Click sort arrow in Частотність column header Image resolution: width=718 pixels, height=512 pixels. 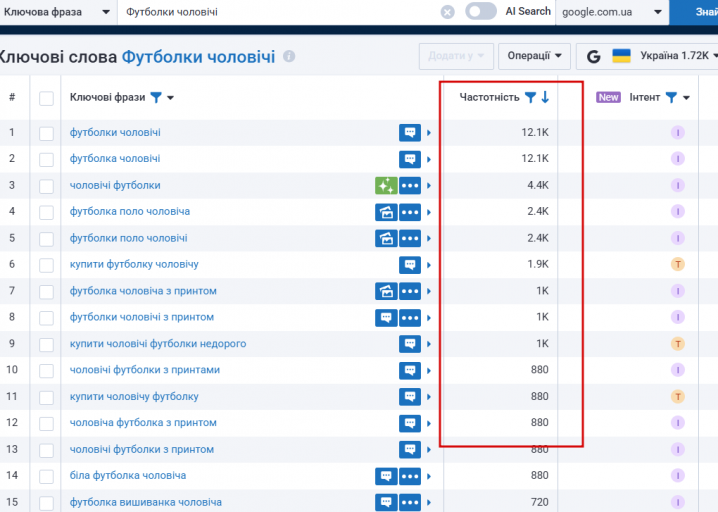545,97
